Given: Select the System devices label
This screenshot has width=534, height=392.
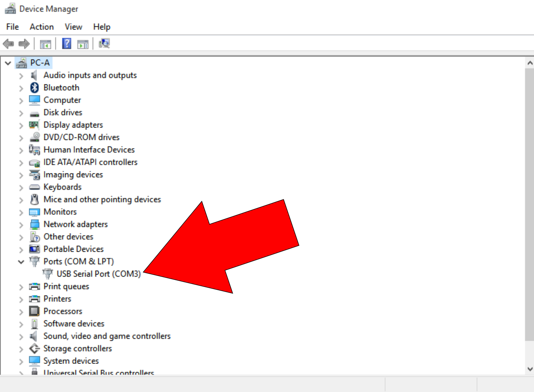Looking at the screenshot, I should [x=71, y=361].
